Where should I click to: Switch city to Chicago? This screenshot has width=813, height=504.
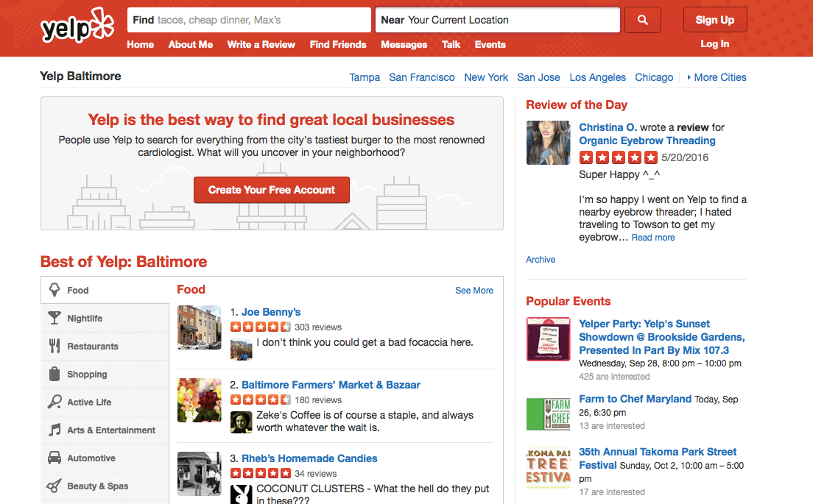pos(654,77)
